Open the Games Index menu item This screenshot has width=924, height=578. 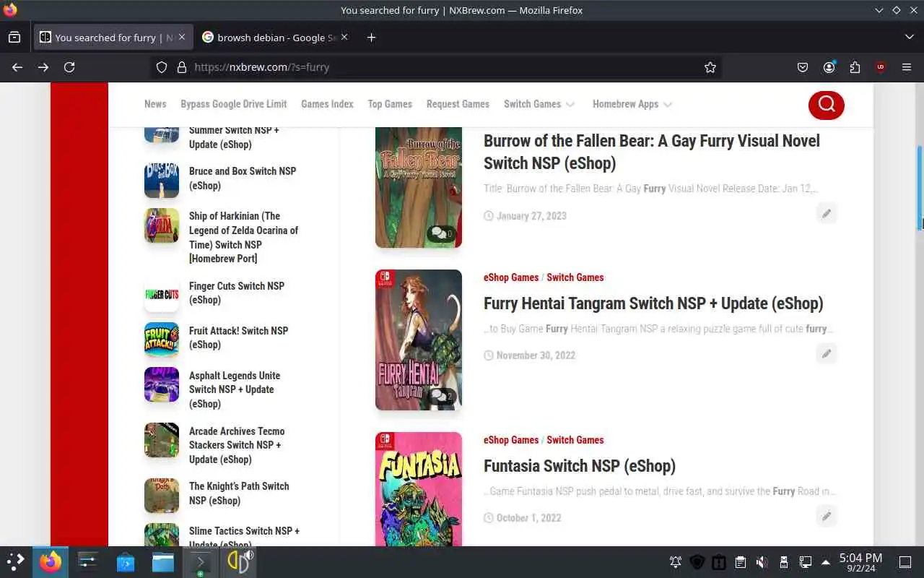[327, 104]
